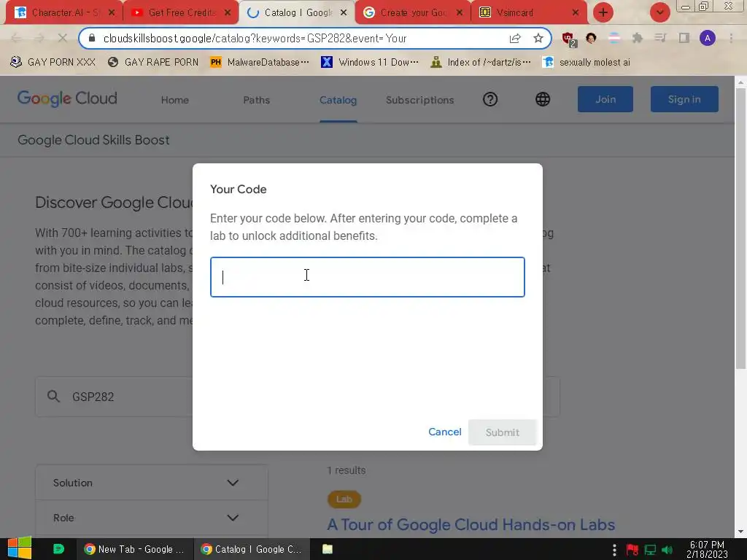Open the tab search dropdown arrow

coord(659,12)
